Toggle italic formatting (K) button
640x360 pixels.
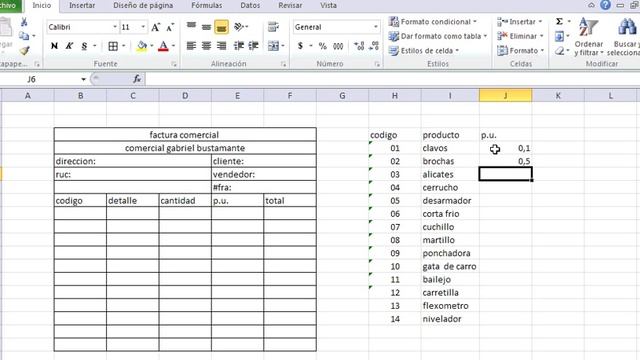[69, 46]
